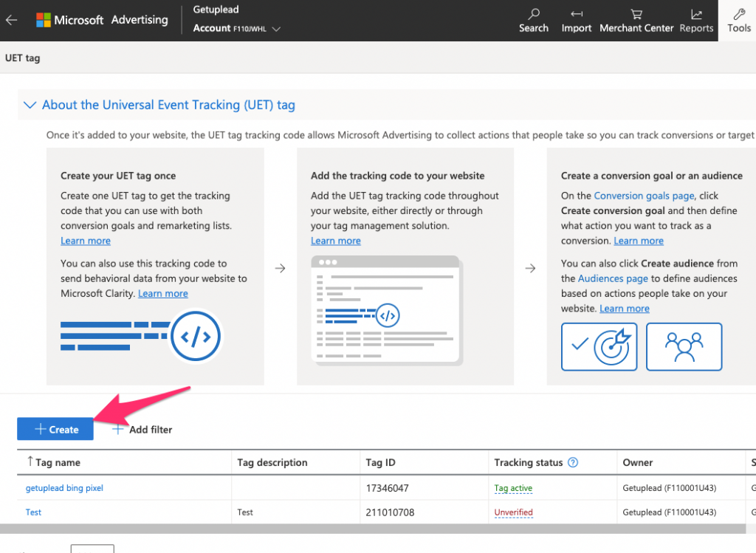The width and height of the screenshot is (756, 553).
Task: Open Learn more after the audiences description
Action: tap(625, 309)
